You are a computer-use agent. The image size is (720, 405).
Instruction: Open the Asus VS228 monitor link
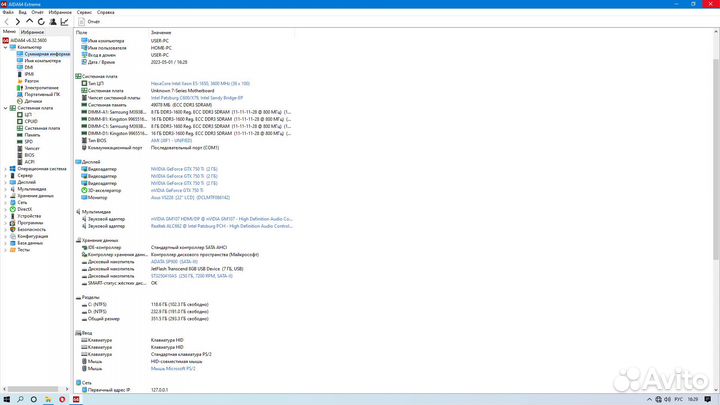tap(190, 197)
